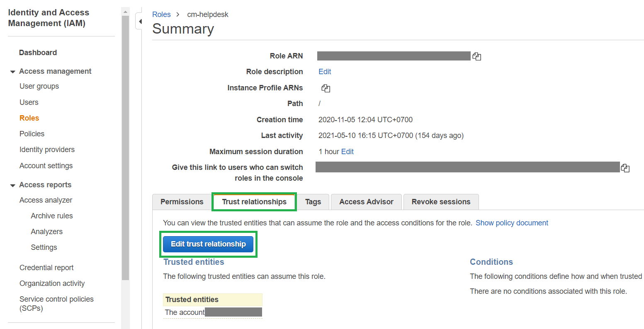The height and width of the screenshot is (329, 644).
Task: Collapse the Access management section
Action: coord(13,71)
